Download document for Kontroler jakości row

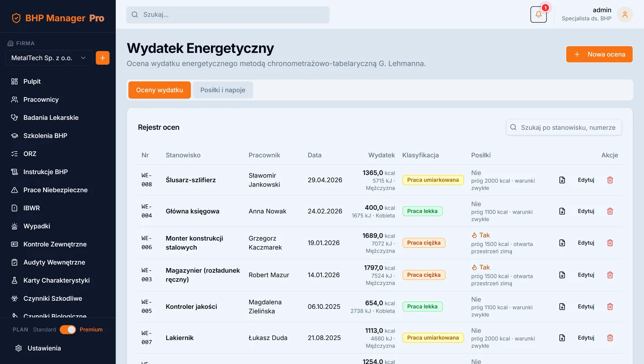pyautogui.click(x=562, y=307)
